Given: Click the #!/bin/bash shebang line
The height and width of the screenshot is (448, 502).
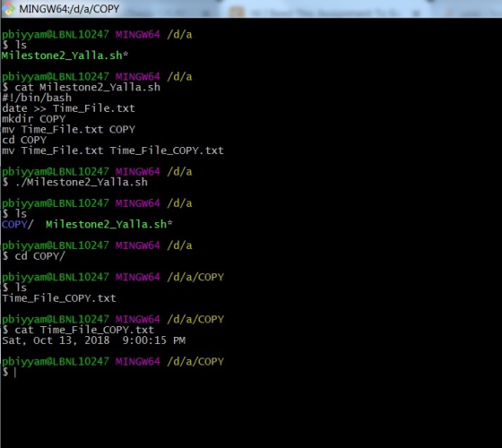Looking at the screenshot, I should [37, 98].
